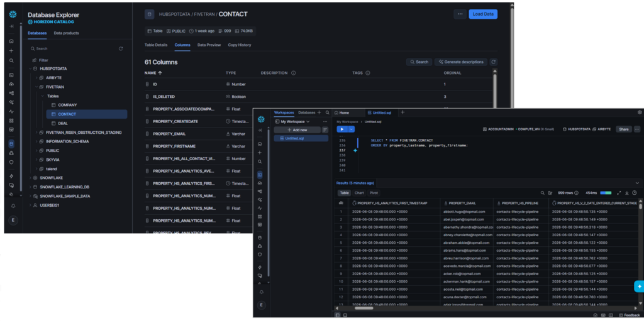Switch to the Data products tab
The width and height of the screenshot is (644, 321).
pos(66,33)
